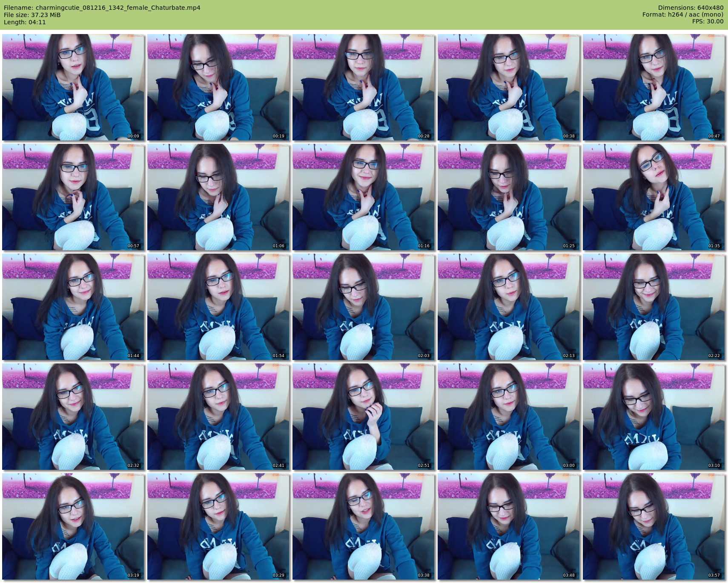Open the thumbnail marked 00:38
The width and height of the screenshot is (728, 583).
click(x=509, y=87)
